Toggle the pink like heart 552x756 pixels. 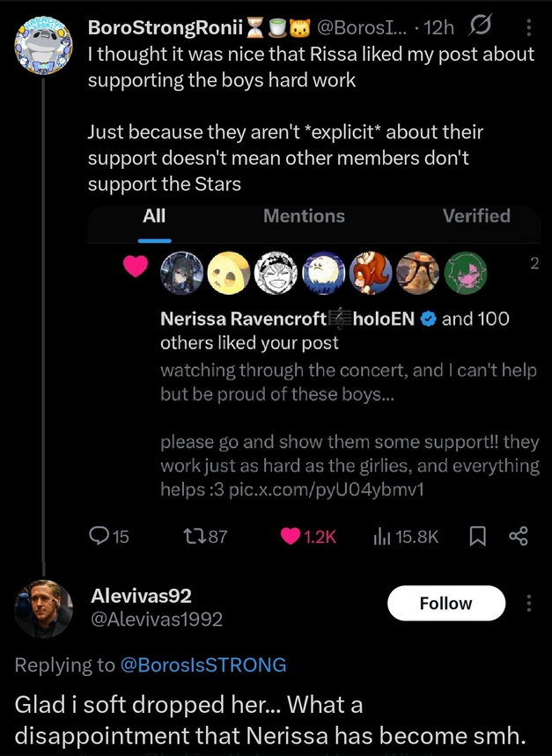[x=291, y=535]
